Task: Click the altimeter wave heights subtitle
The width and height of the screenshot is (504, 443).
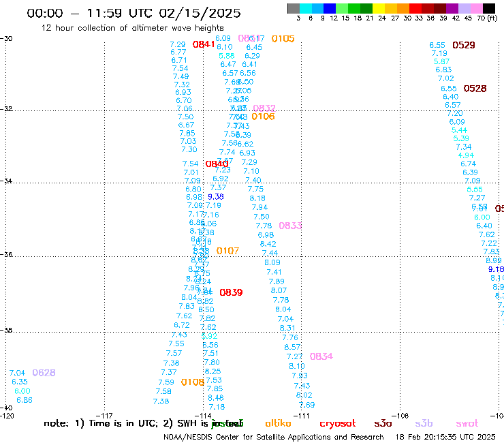Action: [132, 28]
